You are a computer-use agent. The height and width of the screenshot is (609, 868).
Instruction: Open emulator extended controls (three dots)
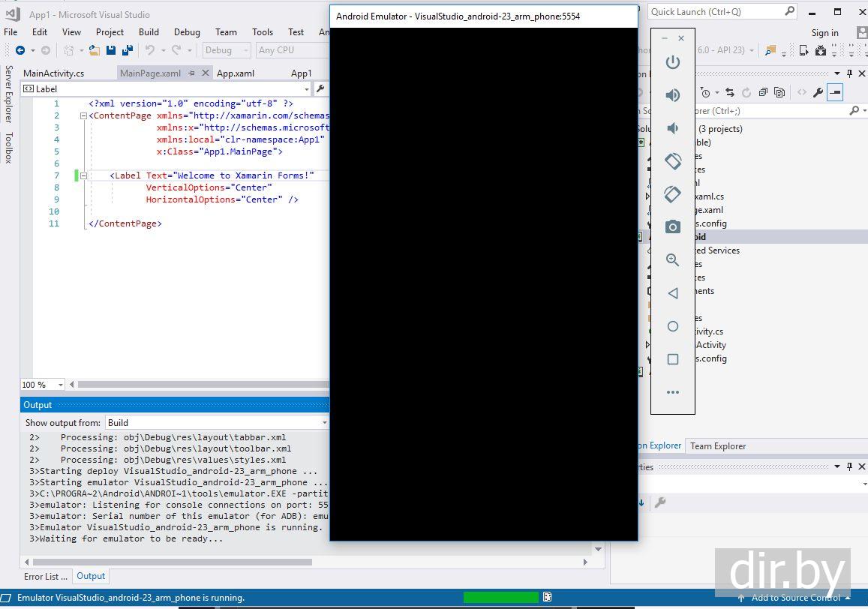[673, 392]
